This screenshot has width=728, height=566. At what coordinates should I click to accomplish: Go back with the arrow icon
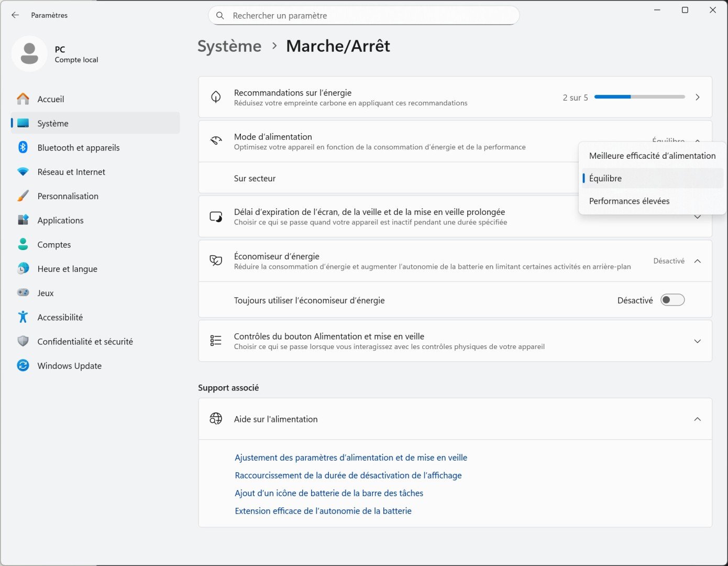point(15,15)
